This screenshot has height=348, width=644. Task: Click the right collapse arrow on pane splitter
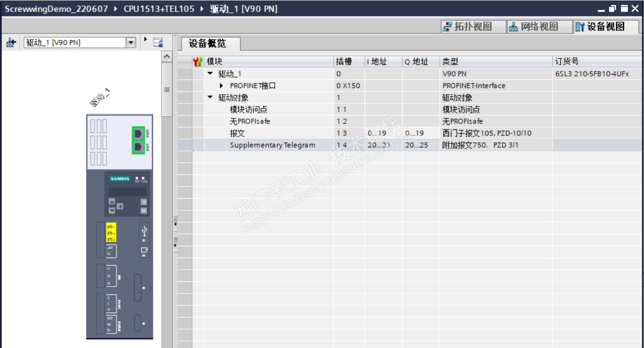[176, 245]
